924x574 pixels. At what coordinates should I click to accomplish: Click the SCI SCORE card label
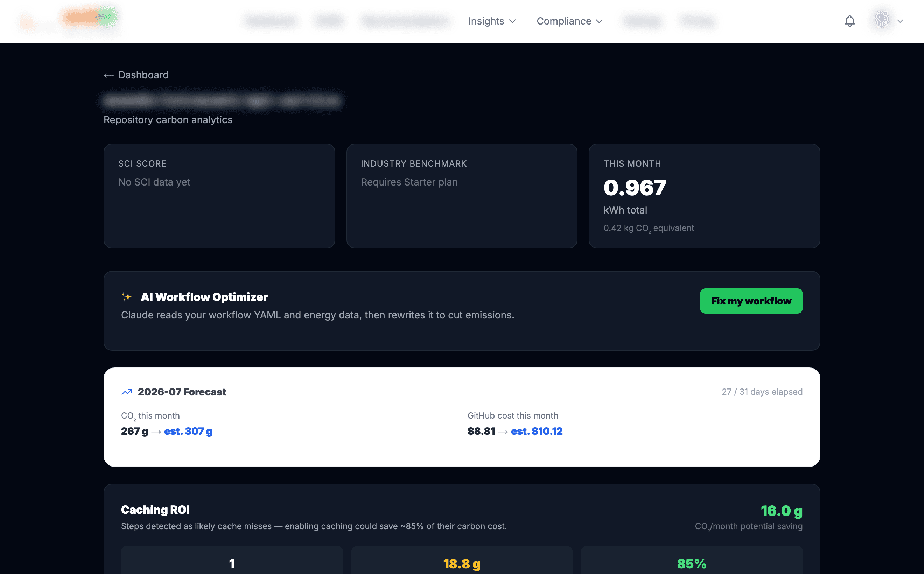pyautogui.click(x=142, y=163)
